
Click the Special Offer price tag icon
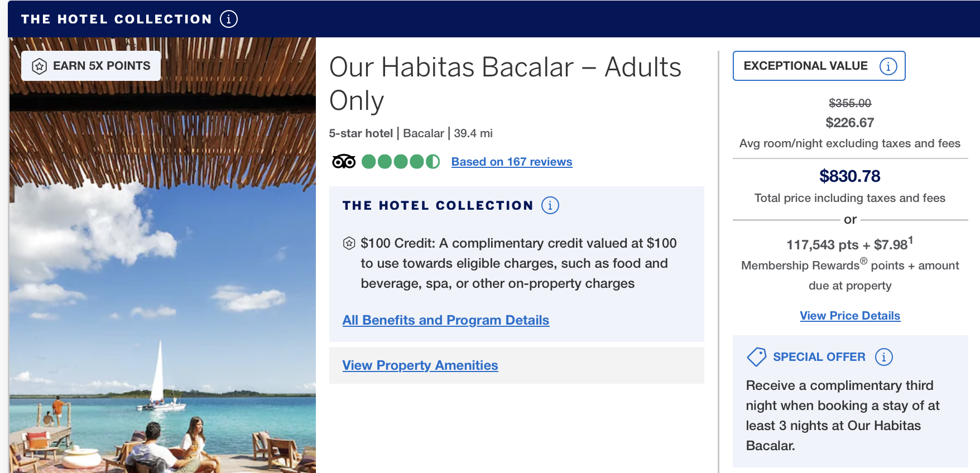(x=756, y=357)
